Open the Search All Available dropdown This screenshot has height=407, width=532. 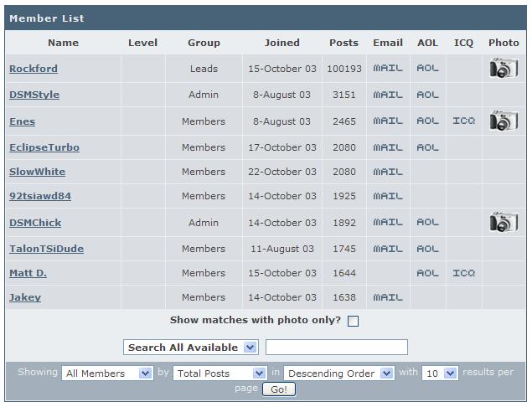(x=191, y=347)
